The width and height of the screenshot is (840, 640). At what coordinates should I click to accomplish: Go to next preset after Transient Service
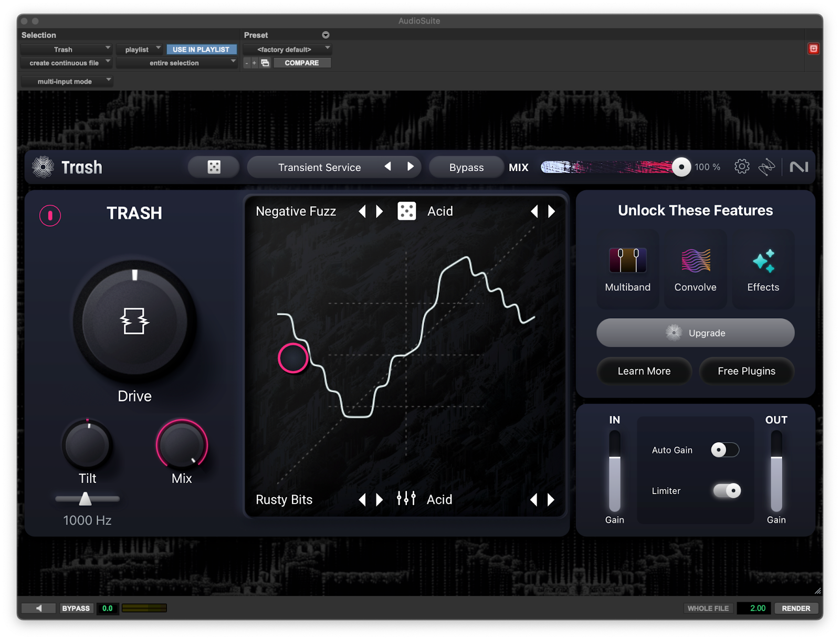pos(411,166)
